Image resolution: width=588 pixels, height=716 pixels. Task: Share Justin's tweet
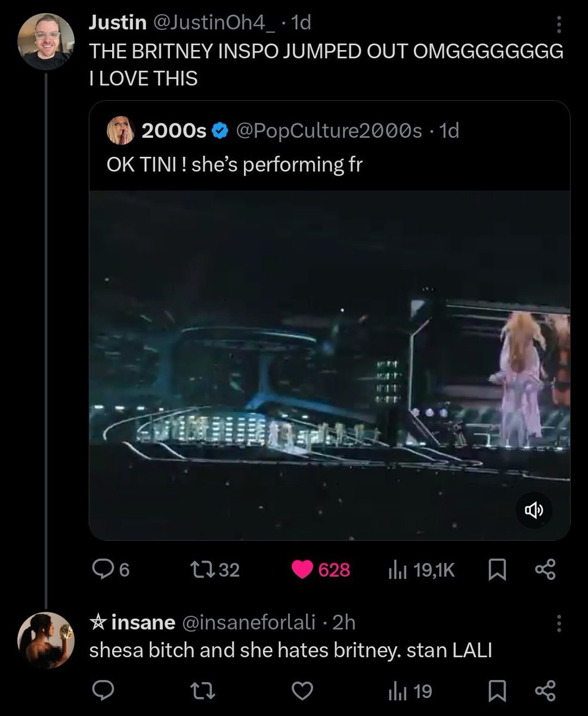tap(545, 570)
